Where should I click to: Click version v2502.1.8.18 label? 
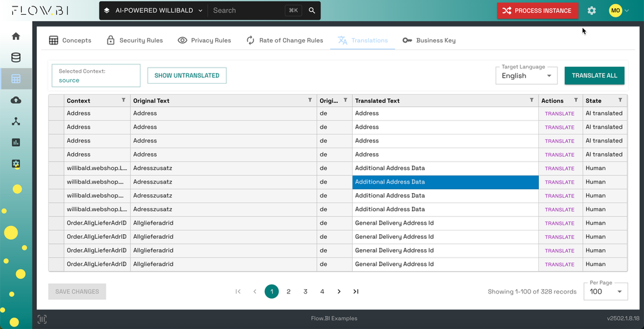click(x=623, y=318)
